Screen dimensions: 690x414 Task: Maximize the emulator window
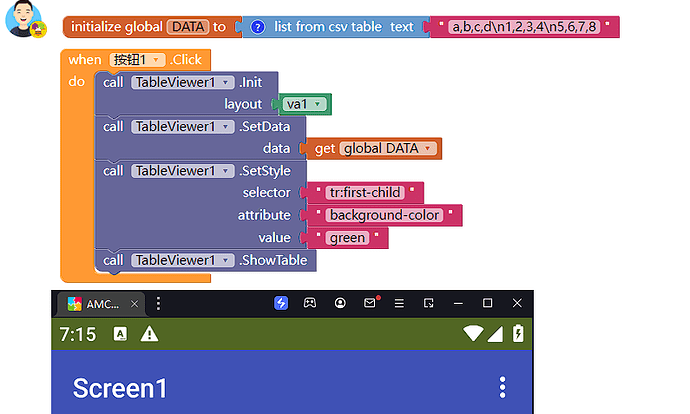pyautogui.click(x=488, y=303)
